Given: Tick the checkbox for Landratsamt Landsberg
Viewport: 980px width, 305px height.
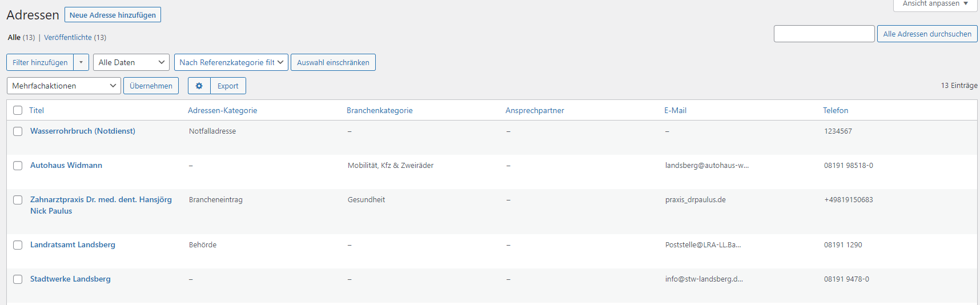Looking at the screenshot, I should (18, 245).
